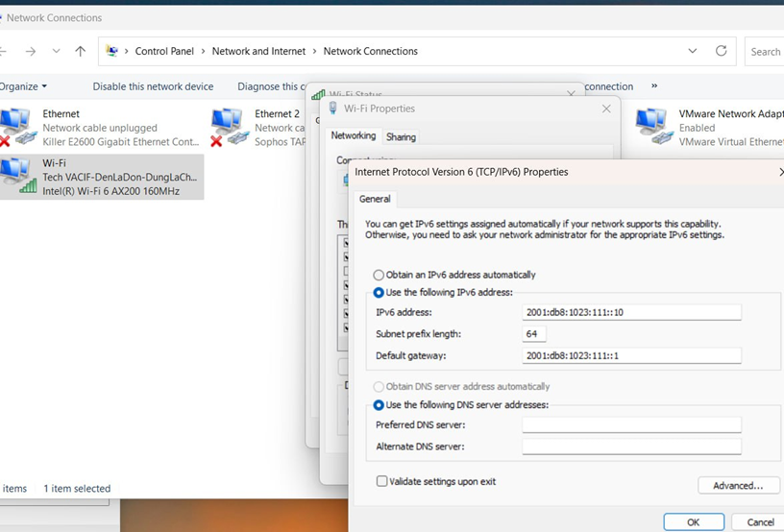Select the Ethernet 2 adapter icon
Screen dimensions: 784x532
click(227, 127)
